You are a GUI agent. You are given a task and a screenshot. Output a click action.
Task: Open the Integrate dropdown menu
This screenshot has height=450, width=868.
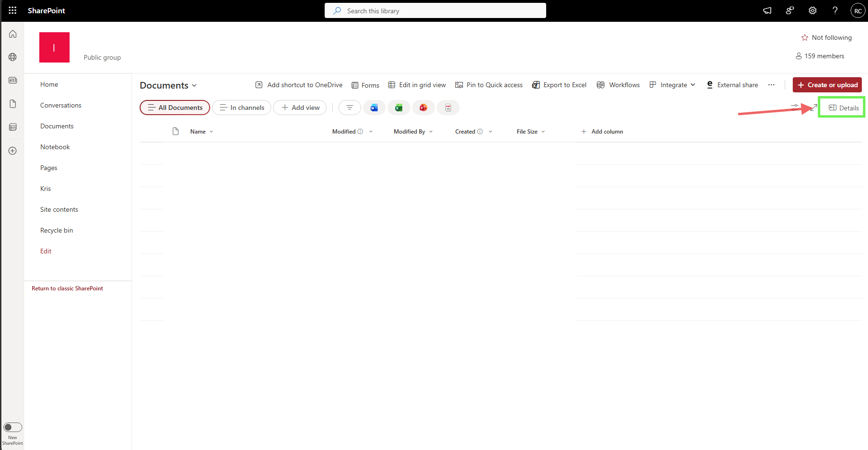(x=673, y=85)
